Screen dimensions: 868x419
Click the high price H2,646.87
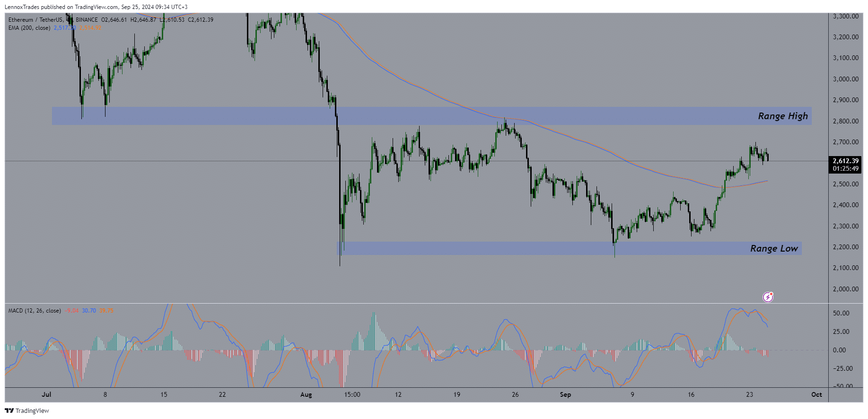click(143, 20)
